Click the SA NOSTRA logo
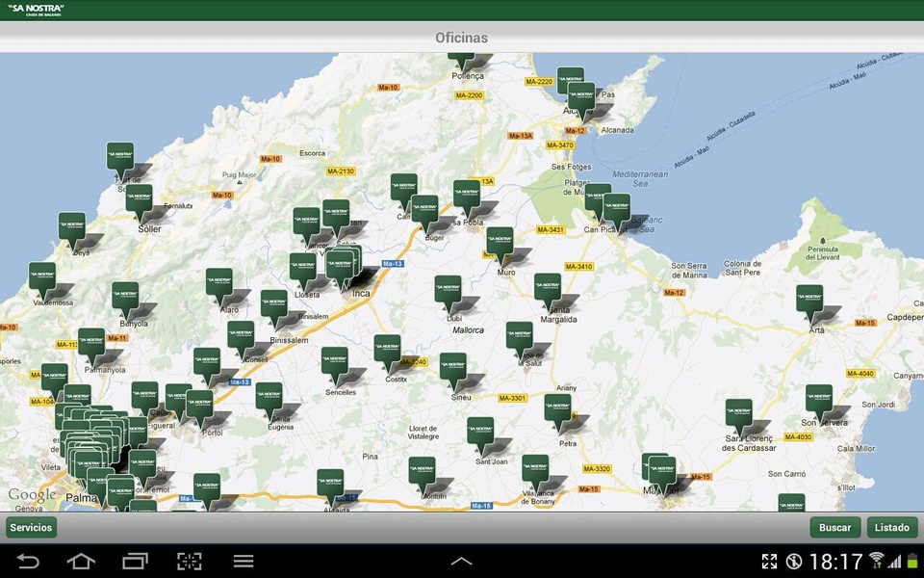Viewport: 924px width, 578px height. [x=36, y=10]
